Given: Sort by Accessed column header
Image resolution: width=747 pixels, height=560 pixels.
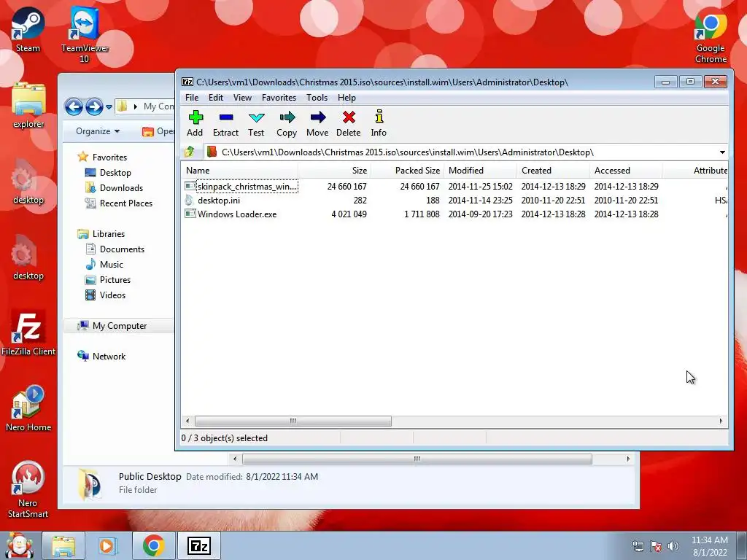Looking at the screenshot, I should [x=626, y=171].
